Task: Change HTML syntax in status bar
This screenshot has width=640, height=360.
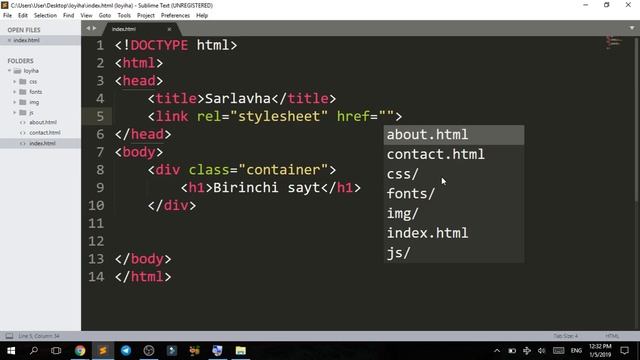Action: (x=612, y=336)
